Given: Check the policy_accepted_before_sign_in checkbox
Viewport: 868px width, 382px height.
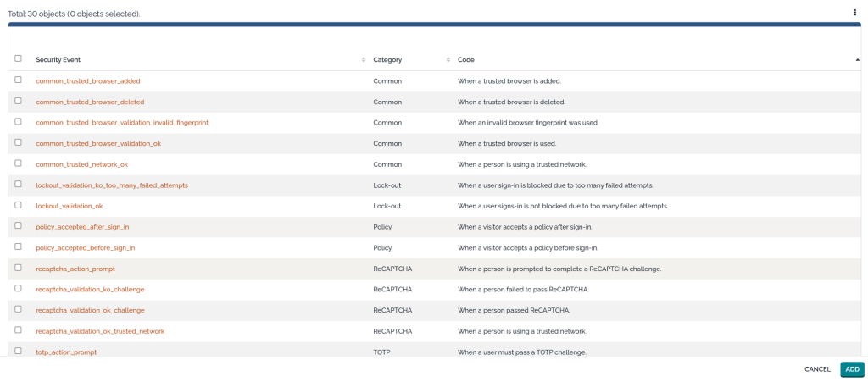Looking at the screenshot, I should [18, 247].
